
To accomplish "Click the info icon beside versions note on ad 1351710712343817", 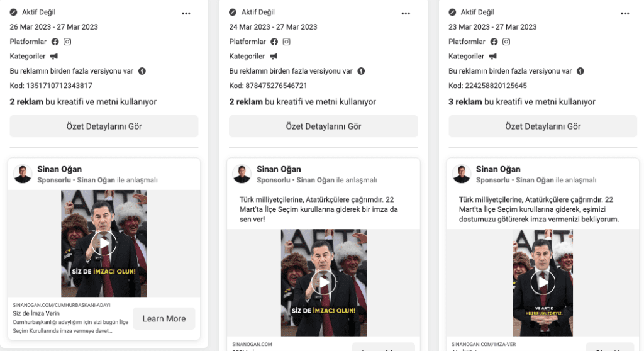I will 142,71.
